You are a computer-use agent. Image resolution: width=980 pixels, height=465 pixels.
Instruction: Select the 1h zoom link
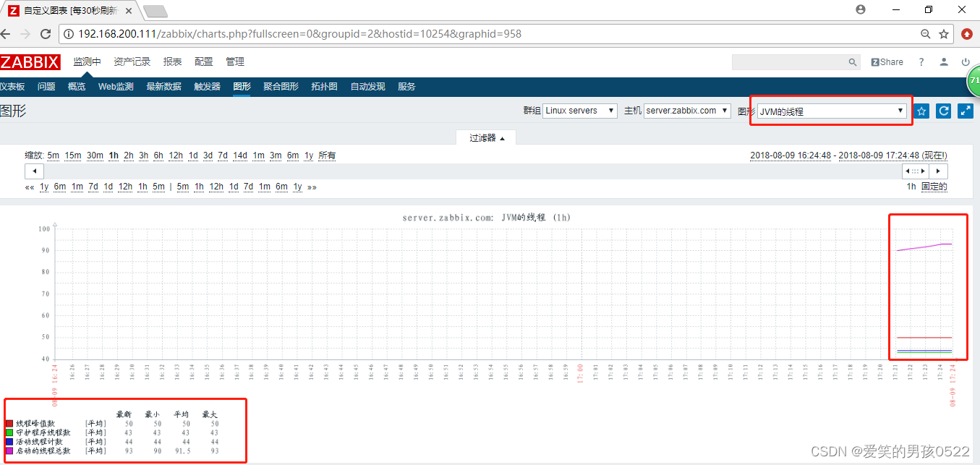click(115, 155)
